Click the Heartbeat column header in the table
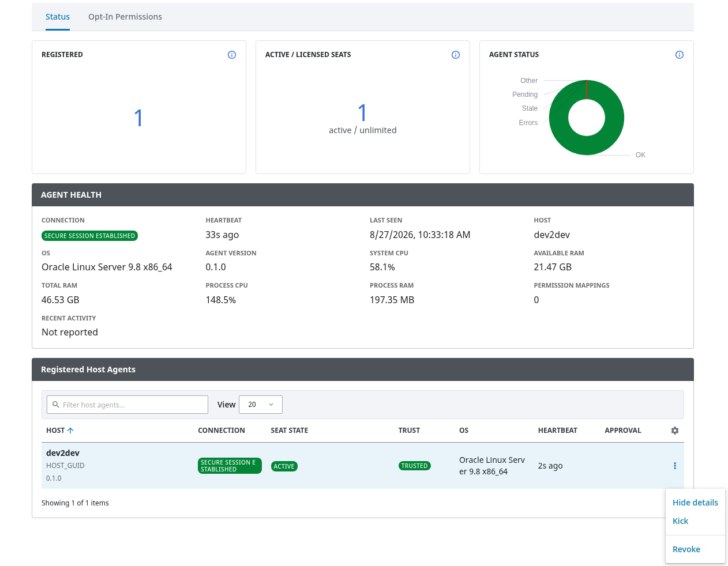Screen dimensions: 728x566 [x=558, y=431]
